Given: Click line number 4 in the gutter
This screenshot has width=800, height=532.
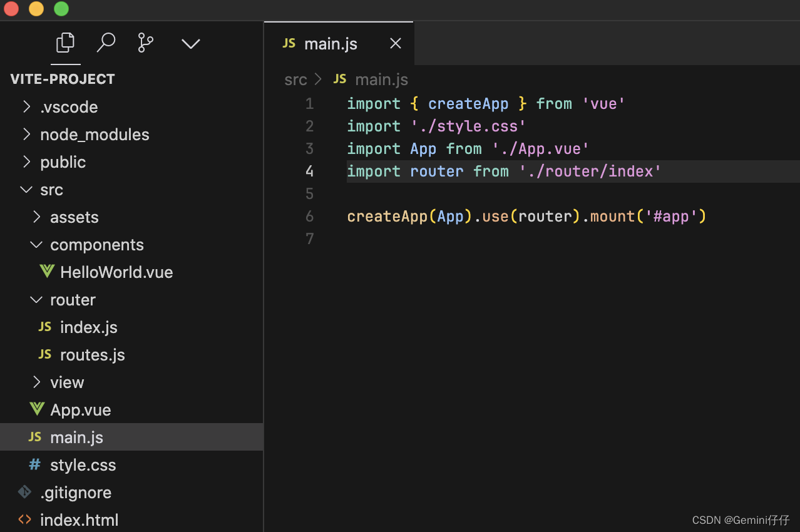Looking at the screenshot, I should pyautogui.click(x=309, y=171).
